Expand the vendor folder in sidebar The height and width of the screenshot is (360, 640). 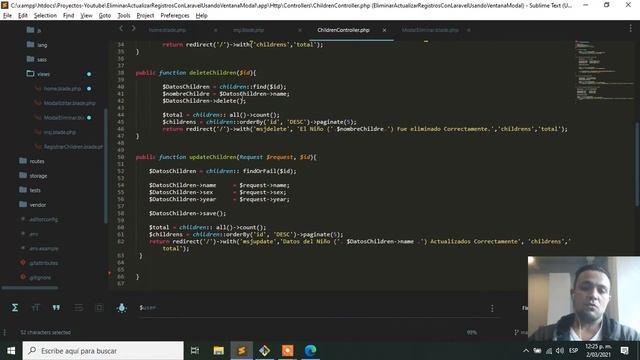[x=33, y=204]
